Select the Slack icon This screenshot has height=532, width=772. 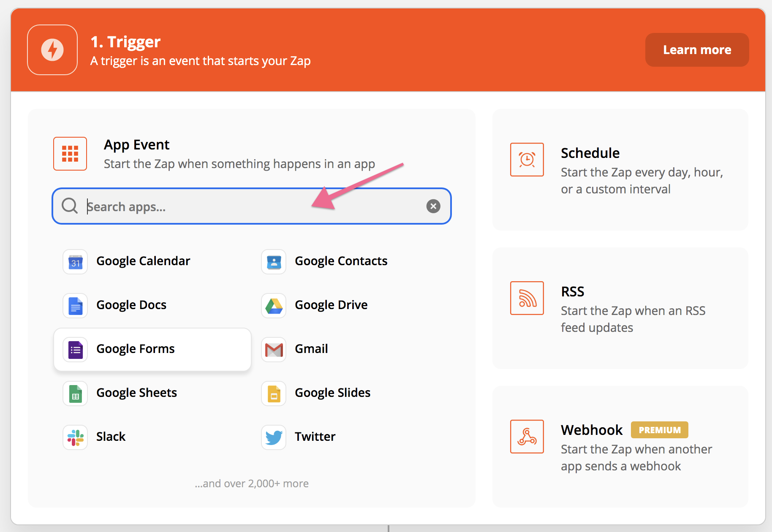tap(75, 437)
